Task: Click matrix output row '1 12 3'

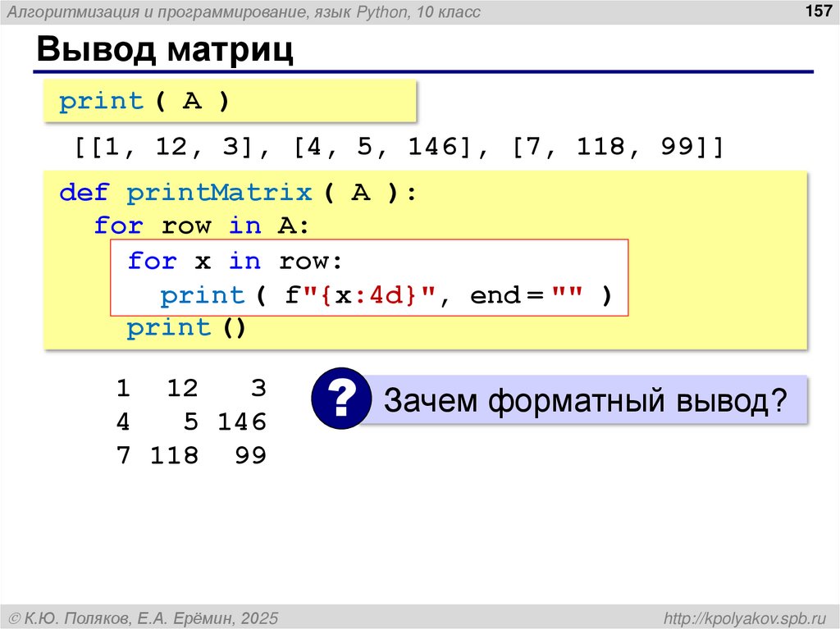Action: [x=191, y=388]
